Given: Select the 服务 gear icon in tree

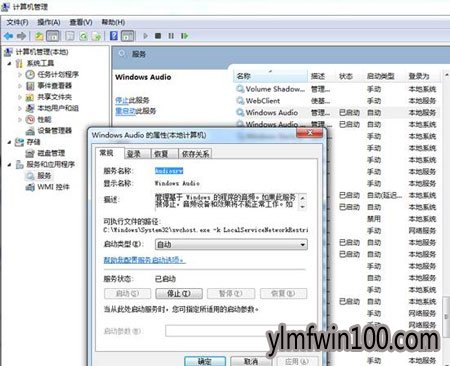Looking at the screenshot, I should (x=30, y=175).
